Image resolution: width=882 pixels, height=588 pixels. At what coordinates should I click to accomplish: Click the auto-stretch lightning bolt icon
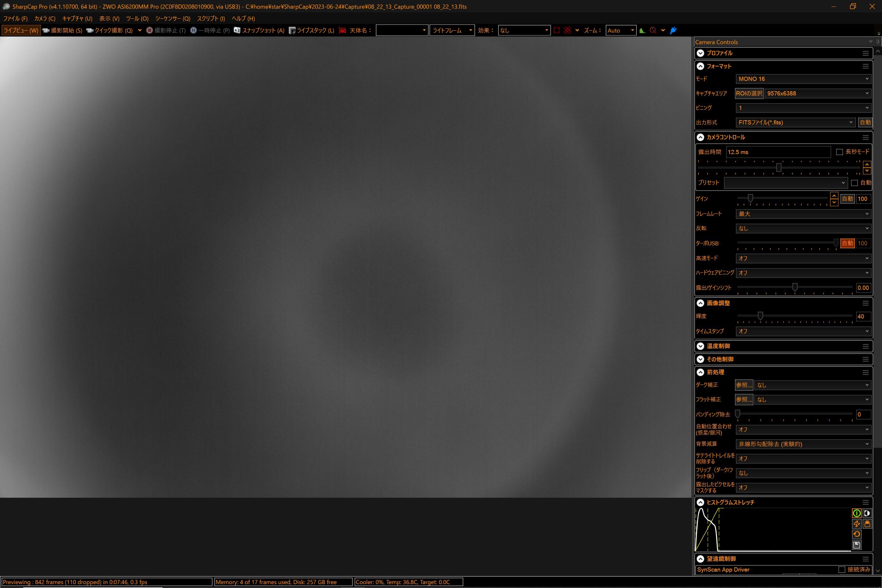tap(857, 524)
